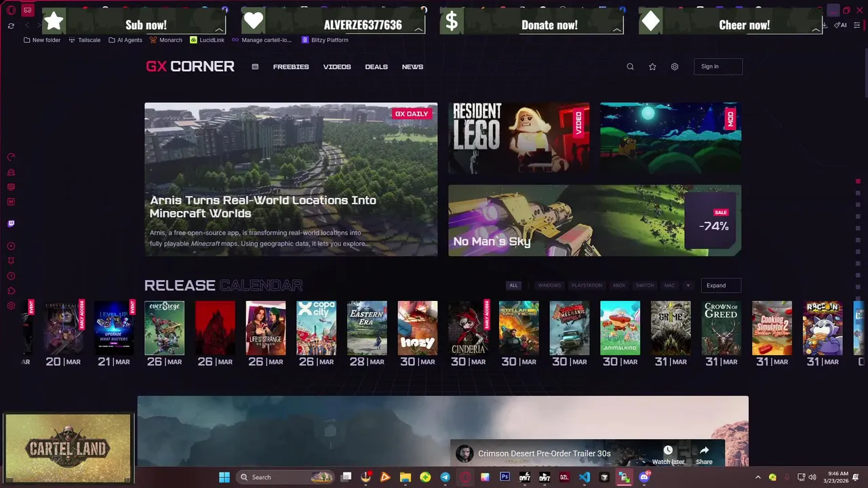Image resolution: width=868 pixels, height=488 pixels.
Task: Open the sidebar player play icon
Action: (x=11, y=246)
